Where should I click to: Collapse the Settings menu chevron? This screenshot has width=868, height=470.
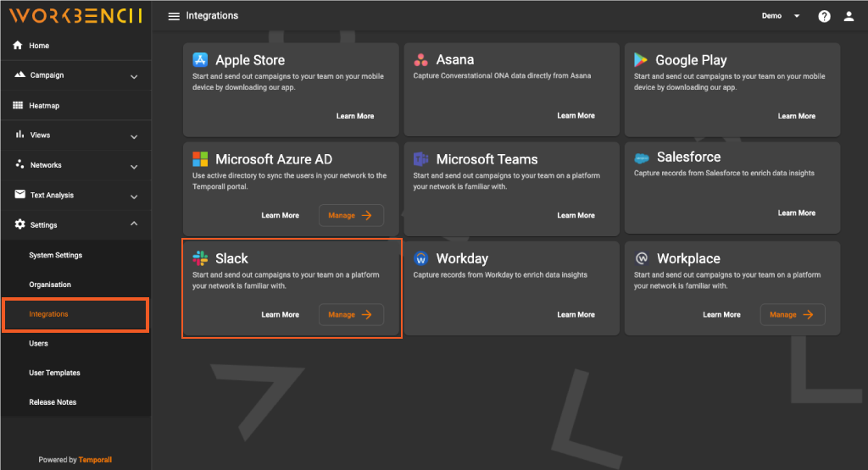[134, 224]
